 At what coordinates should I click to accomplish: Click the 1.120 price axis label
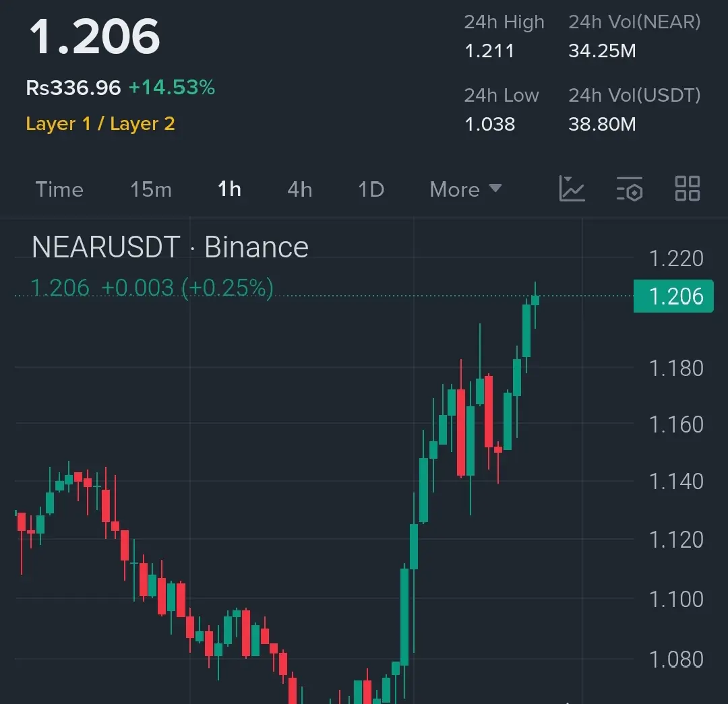tap(676, 540)
